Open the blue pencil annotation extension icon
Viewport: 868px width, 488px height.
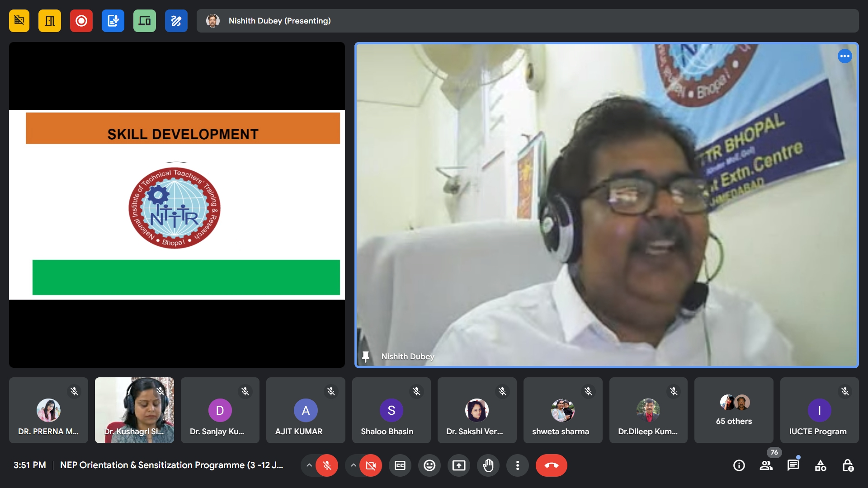[176, 21]
